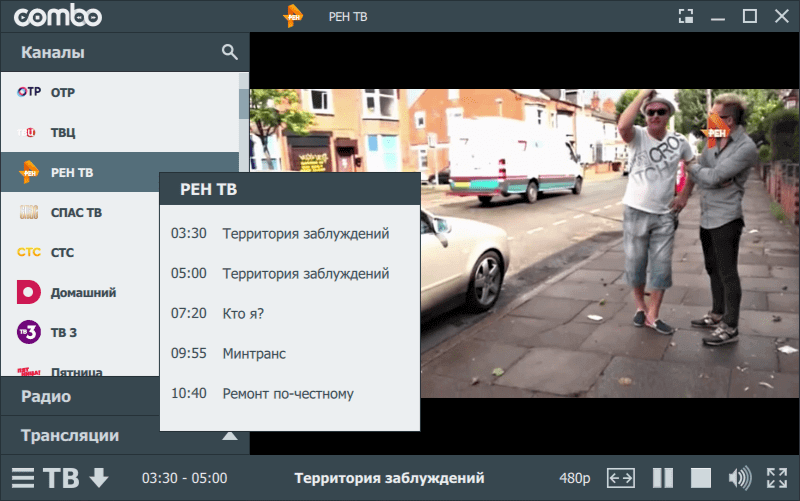Open the Трансляции section
Screen dimensions: 800x501
(x=80, y=435)
